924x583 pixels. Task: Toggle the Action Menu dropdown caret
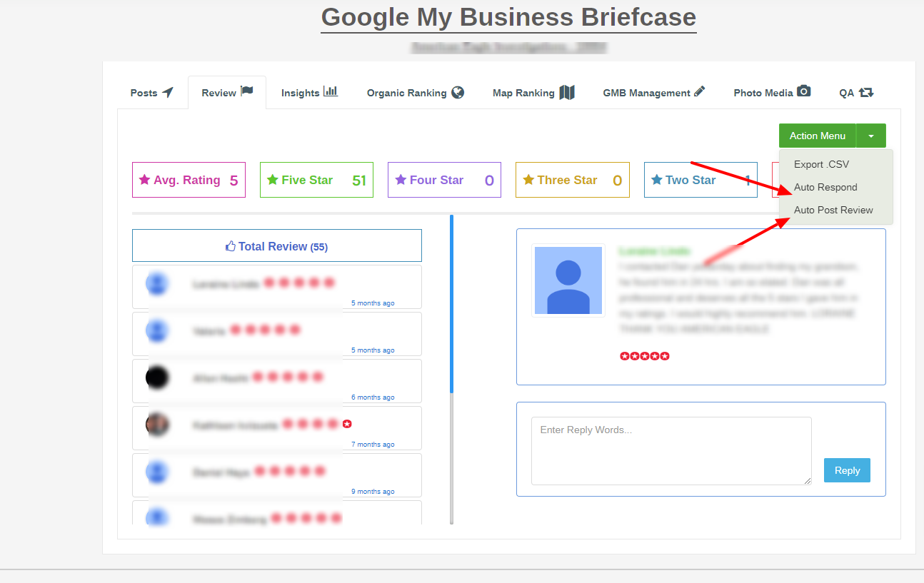(871, 136)
